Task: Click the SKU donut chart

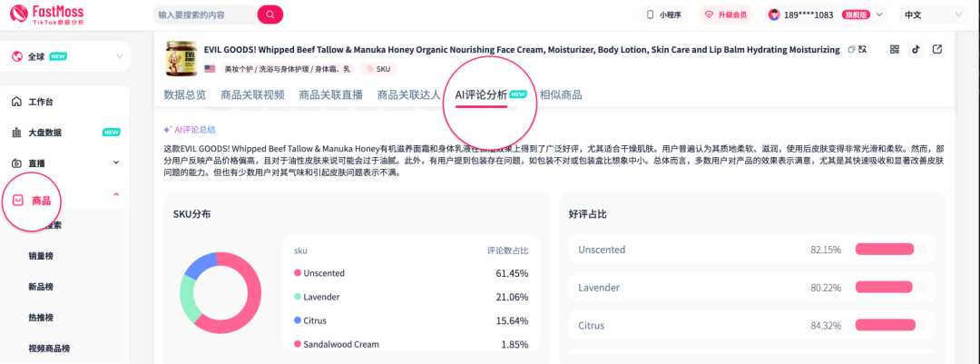Action: [x=220, y=292]
